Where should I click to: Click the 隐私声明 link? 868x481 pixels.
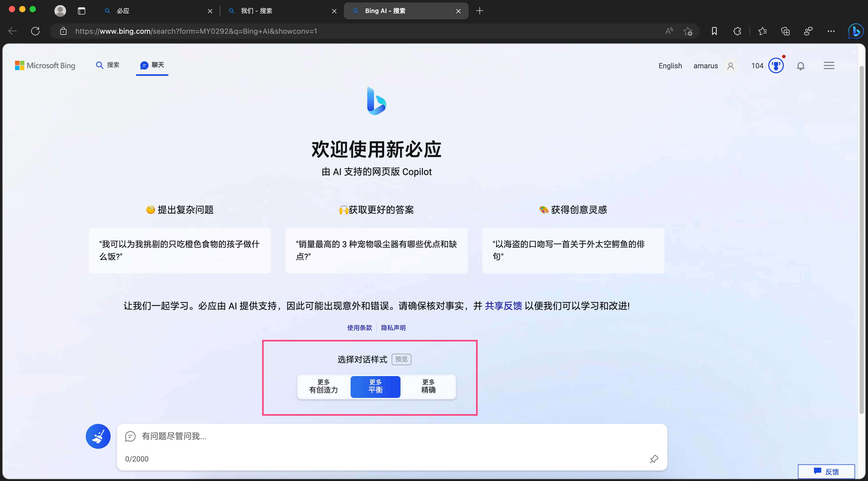pos(393,328)
